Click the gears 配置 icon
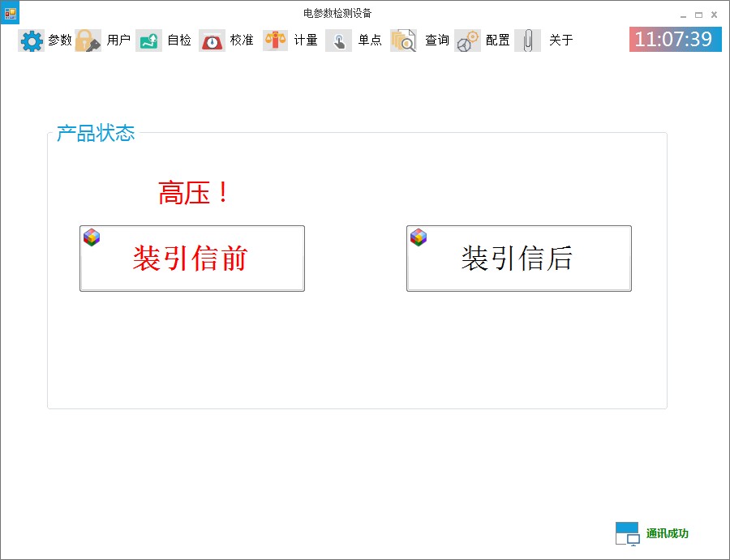Screen dimensions: 730x560 467,41
